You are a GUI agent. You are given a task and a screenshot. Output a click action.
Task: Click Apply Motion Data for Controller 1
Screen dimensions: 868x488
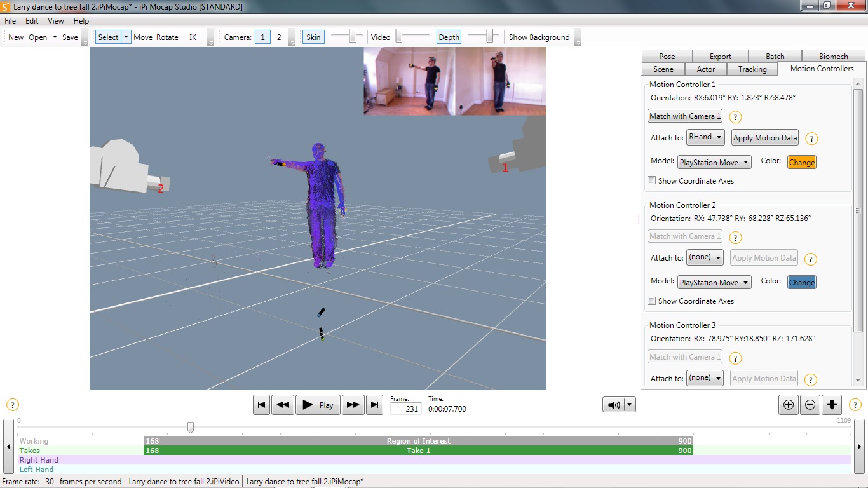pyautogui.click(x=764, y=138)
